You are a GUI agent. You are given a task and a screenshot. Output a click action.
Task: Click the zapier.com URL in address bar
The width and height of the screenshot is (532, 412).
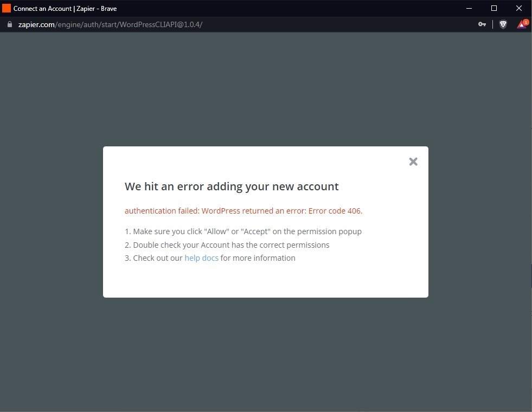110,24
